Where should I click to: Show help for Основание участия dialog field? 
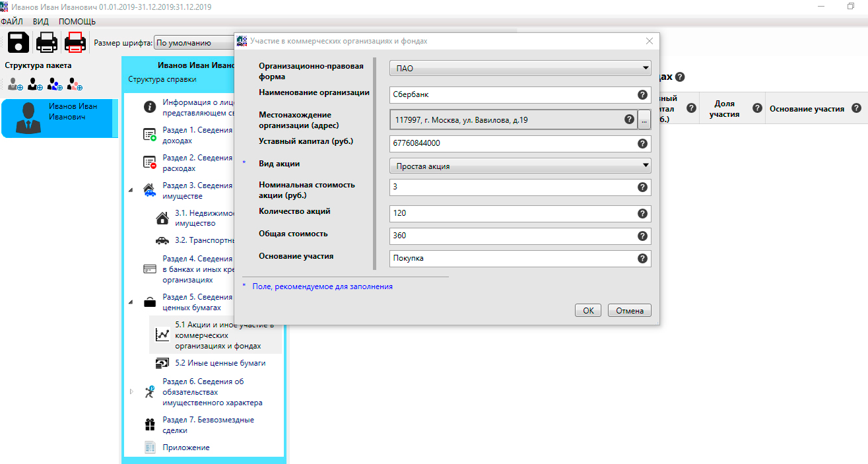tap(642, 258)
